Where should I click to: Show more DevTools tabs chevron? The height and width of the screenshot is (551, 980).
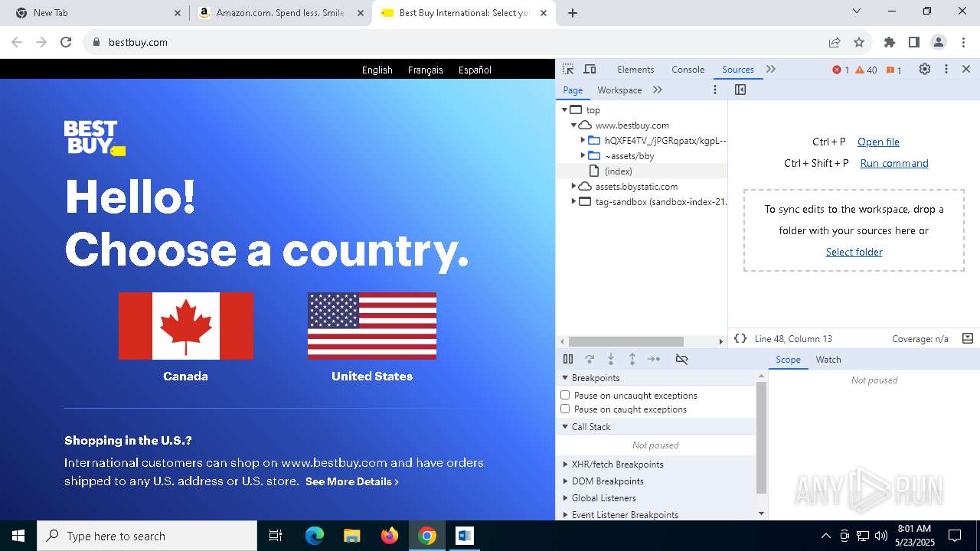771,69
